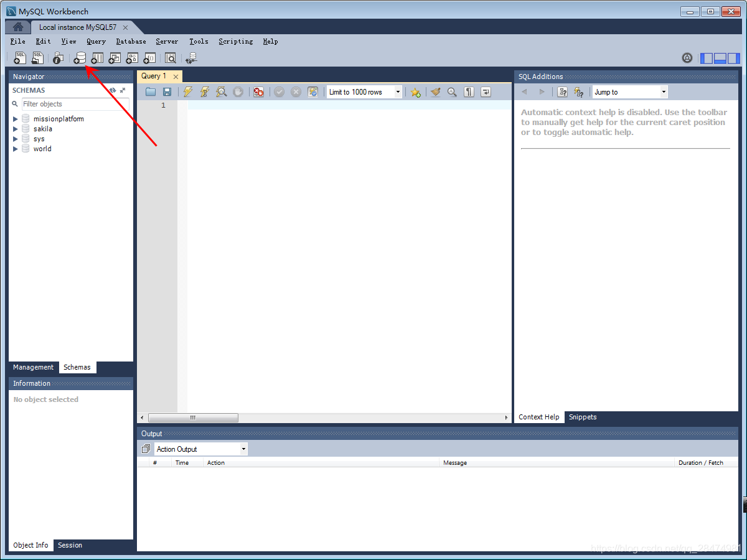Open the object inspector icon
The width and height of the screenshot is (747, 560).
[x=58, y=58]
